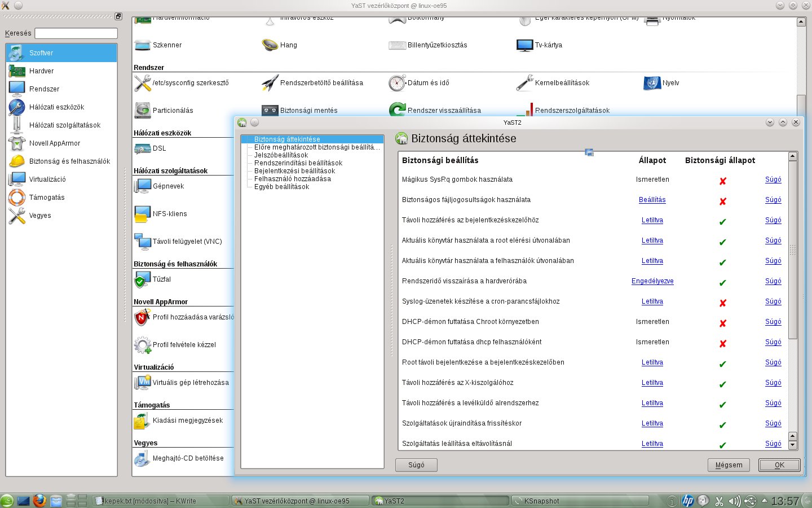Viewport: 812px width, 508px height.
Task: Open the DSL network module icon
Action: point(142,148)
